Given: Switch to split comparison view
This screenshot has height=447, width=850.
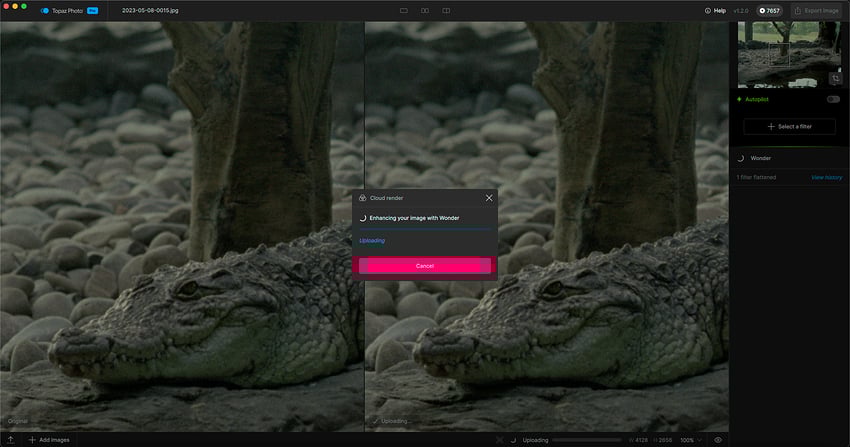Looking at the screenshot, I should click(x=446, y=10).
